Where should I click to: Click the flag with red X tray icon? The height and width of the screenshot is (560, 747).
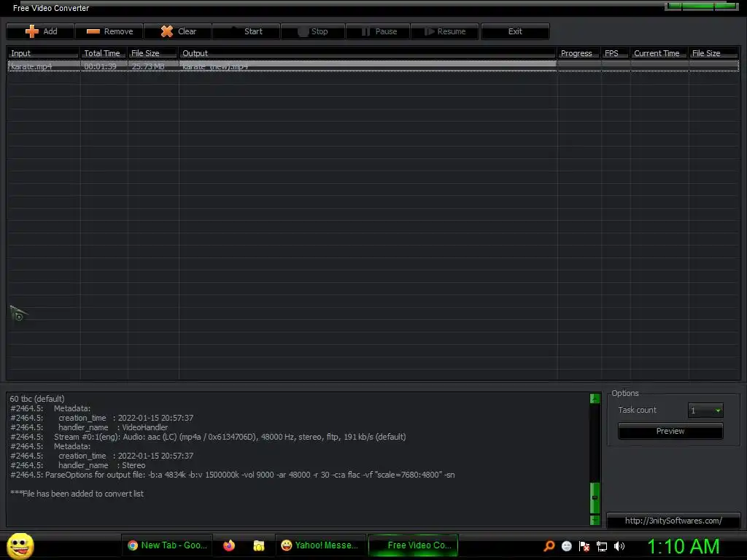(x=584, y=546)
